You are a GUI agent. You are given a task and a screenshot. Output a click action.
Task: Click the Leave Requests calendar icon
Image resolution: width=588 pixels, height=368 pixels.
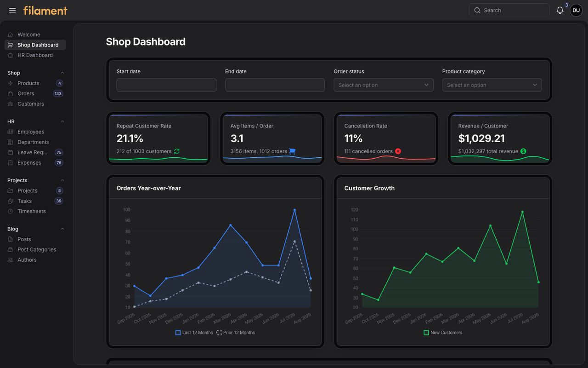pyautogui.click(x=11, y=152)
